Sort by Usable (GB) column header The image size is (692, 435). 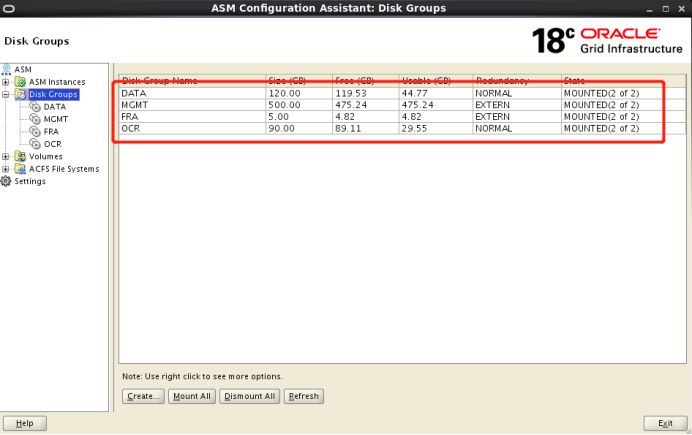point(436,80)
